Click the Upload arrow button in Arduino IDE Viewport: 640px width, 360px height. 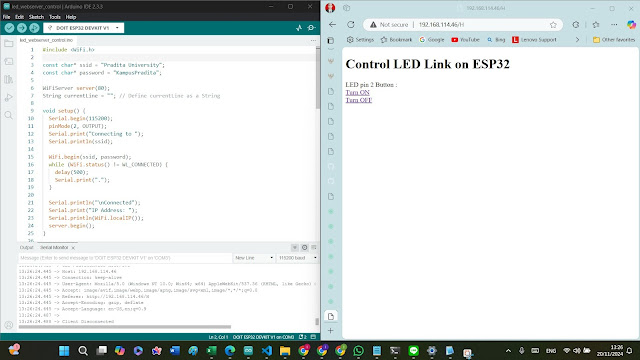(x=22, y=28)
